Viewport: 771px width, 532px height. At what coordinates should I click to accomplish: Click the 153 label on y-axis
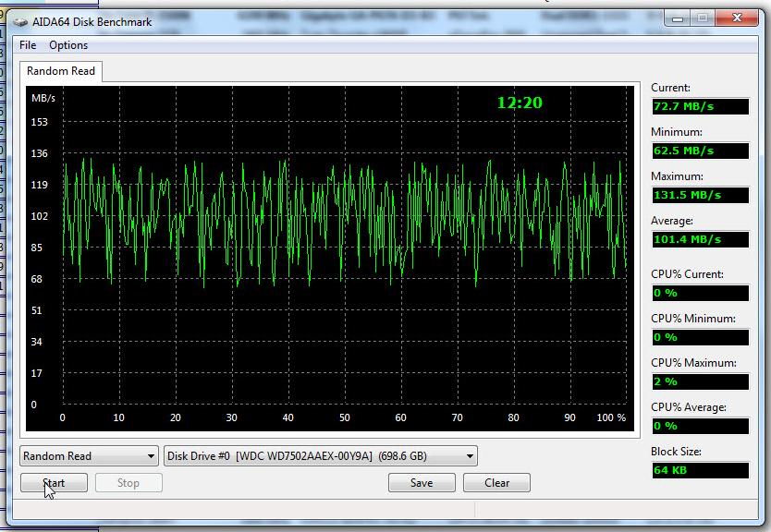[40, 122]
